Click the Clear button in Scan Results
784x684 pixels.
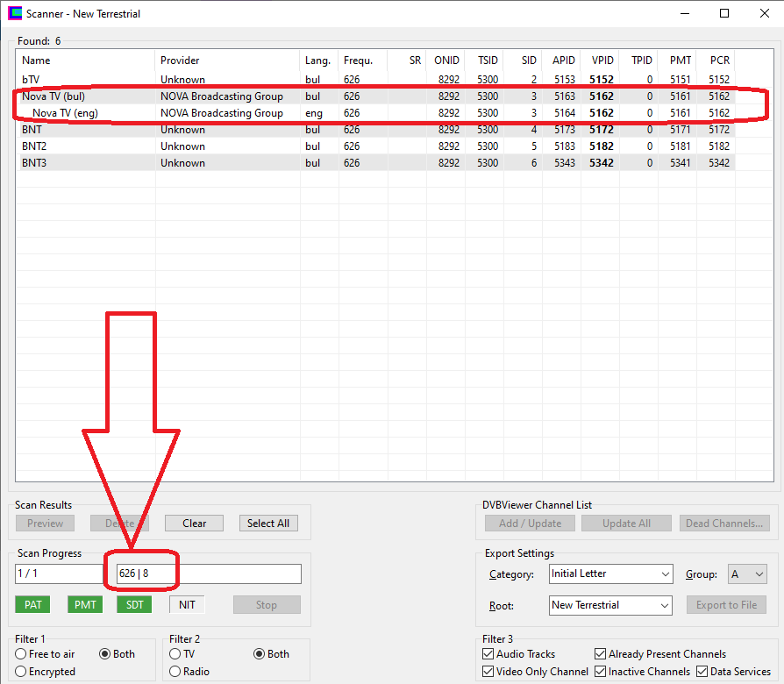[x=194, y=524]
